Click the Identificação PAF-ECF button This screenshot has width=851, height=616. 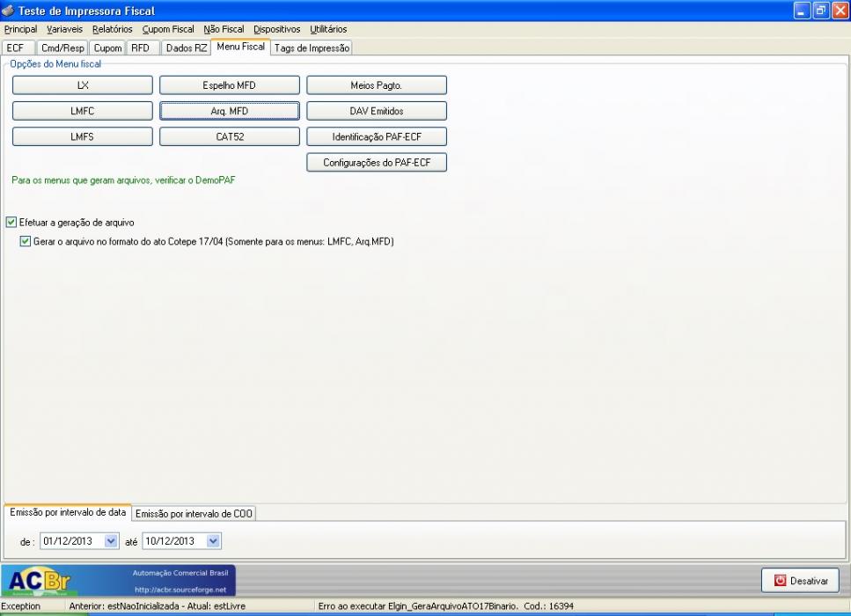tap(377, 136)
